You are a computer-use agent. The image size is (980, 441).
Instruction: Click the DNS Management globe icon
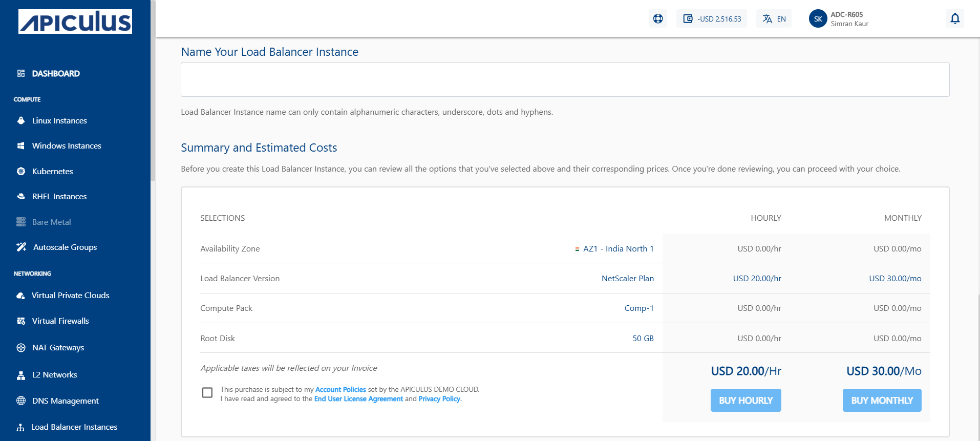(21, 401)
